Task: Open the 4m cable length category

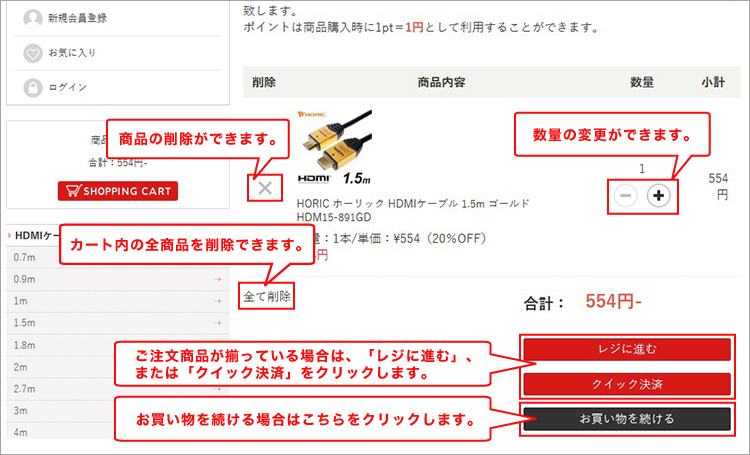Action: coord(118,432)
